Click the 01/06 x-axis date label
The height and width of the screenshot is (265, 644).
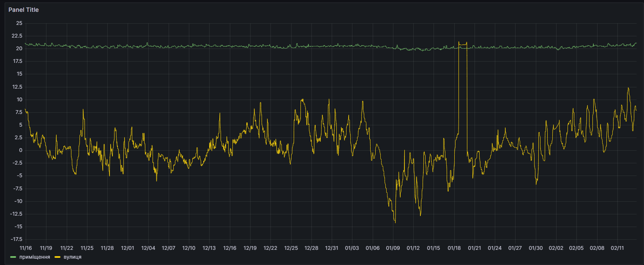(373, 248)
